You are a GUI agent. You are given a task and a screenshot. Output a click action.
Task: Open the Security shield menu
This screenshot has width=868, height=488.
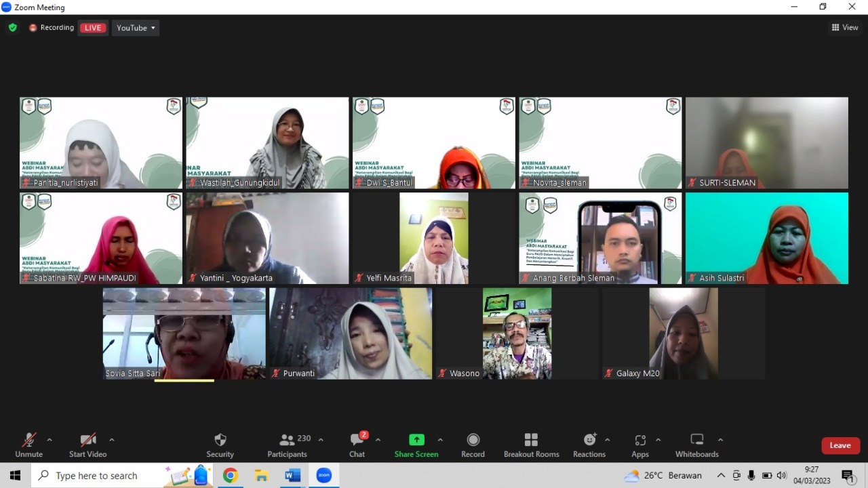[x=220, y=445]
